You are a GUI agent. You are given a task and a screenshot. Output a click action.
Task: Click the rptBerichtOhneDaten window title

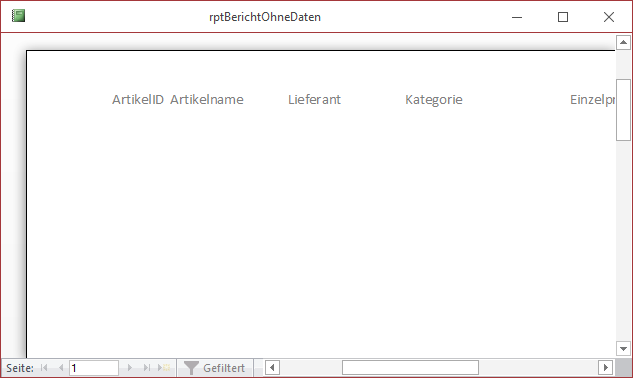point(265,17)
